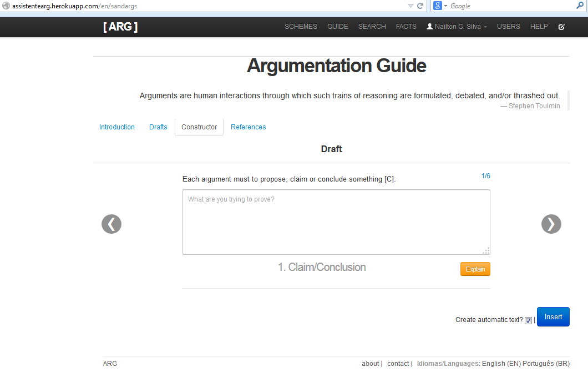The height and width of the screenshot is (372, 588).
Task: Grab the textarea resize handle
Action: [x=486, y=251]
